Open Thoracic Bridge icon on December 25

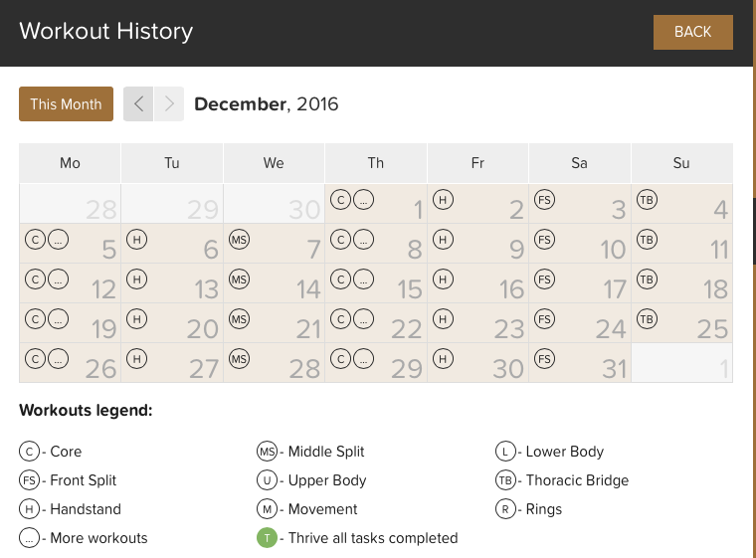(647, 319)
